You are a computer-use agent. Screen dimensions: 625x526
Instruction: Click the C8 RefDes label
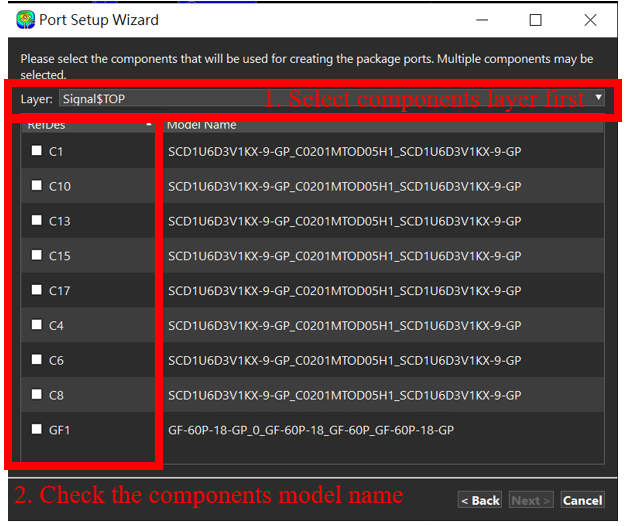point(56,395)
